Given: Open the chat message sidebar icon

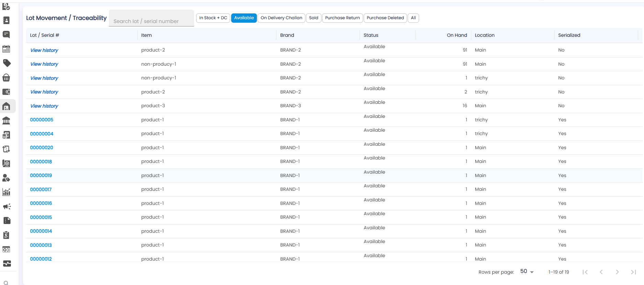Looking at the screenshot, I should [6, 34].
